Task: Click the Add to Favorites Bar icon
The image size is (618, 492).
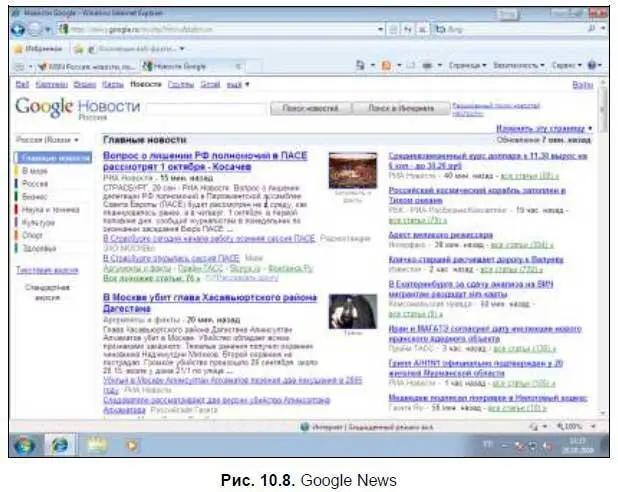Action: [79, 49]
